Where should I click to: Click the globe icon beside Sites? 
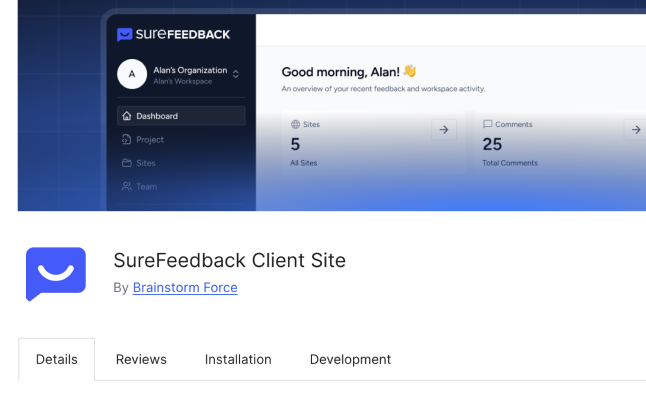(295, 124)
